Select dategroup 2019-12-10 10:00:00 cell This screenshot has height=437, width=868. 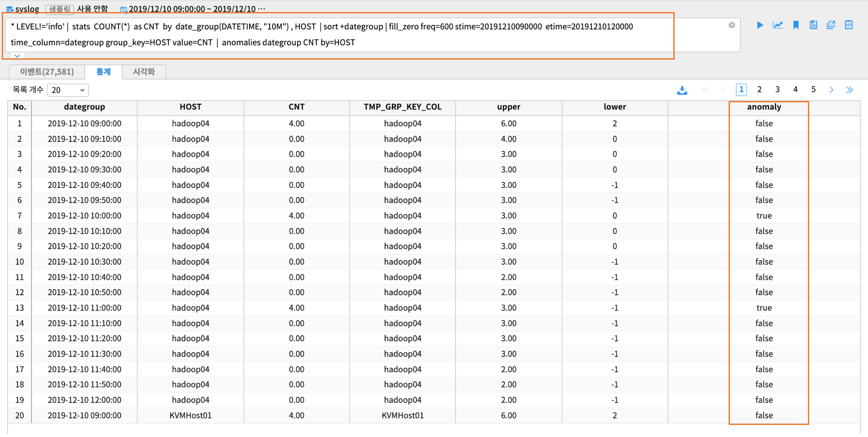(x=85, y=215)
